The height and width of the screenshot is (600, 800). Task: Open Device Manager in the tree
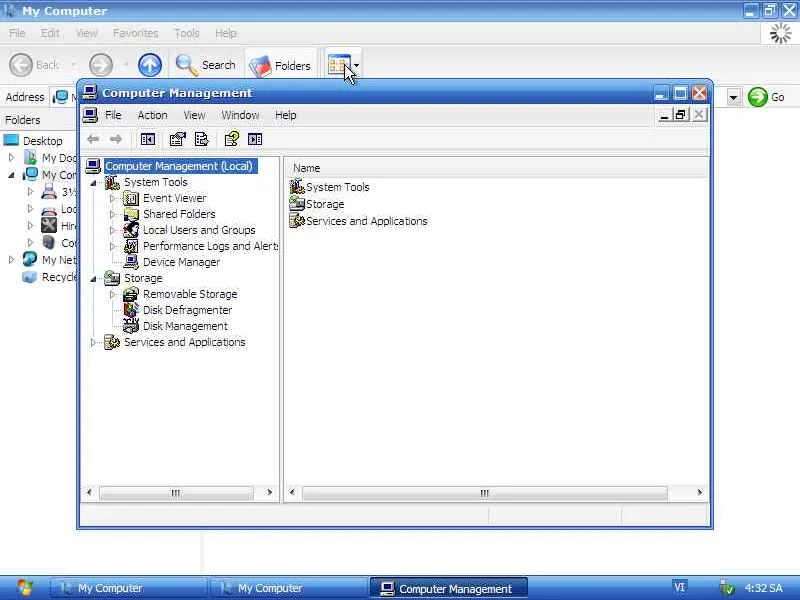[181, 262]
